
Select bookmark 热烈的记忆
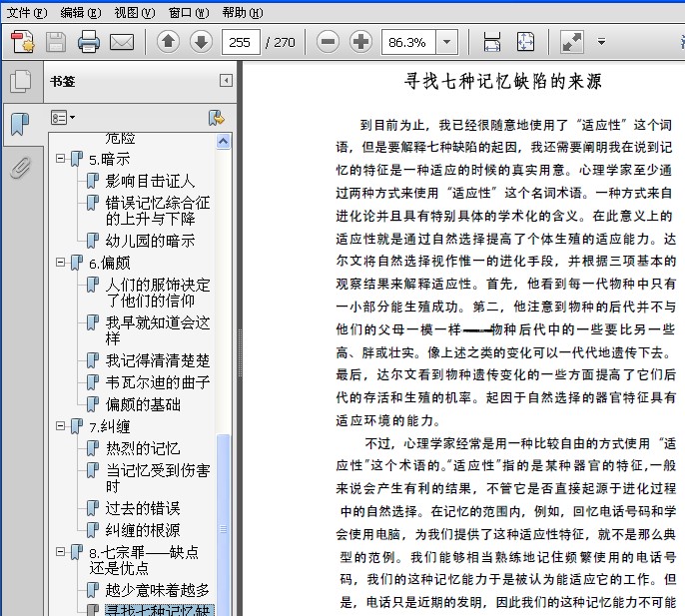click(x=143, y=448)
